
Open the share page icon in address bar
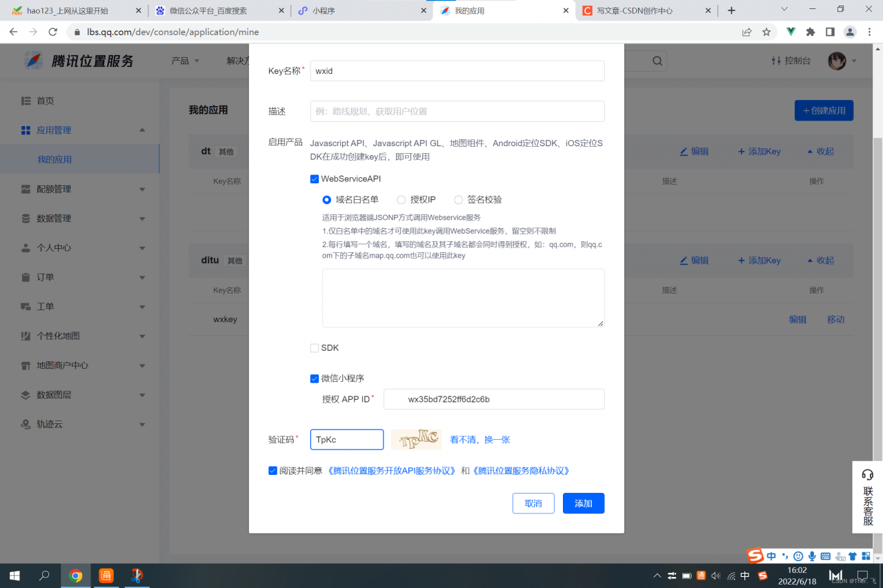tap(746, 32)
